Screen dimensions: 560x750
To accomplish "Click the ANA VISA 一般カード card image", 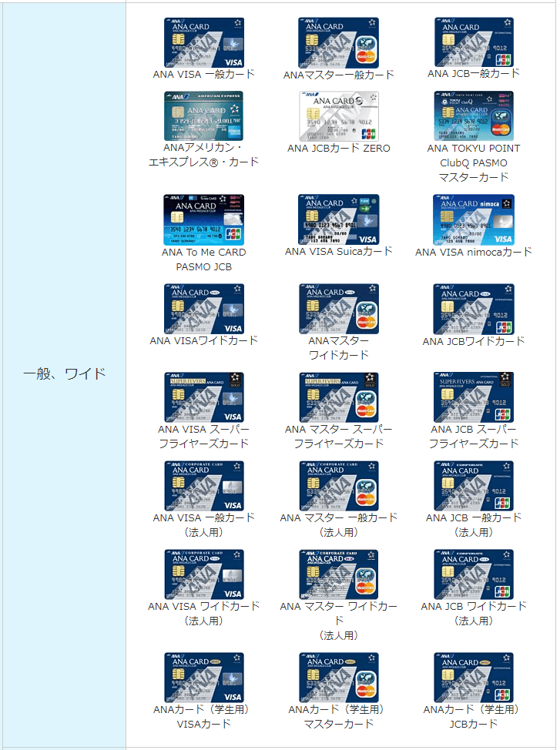I will 203,42.
